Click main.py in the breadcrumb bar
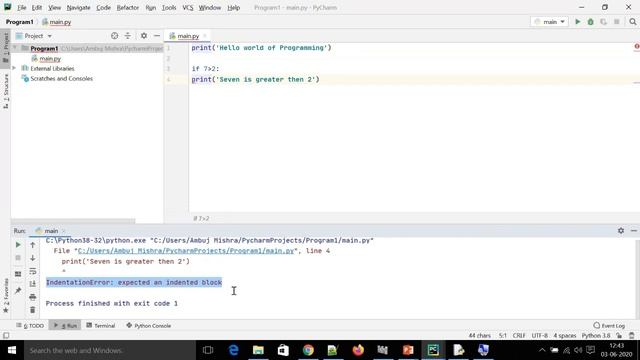 click(56, 22)
